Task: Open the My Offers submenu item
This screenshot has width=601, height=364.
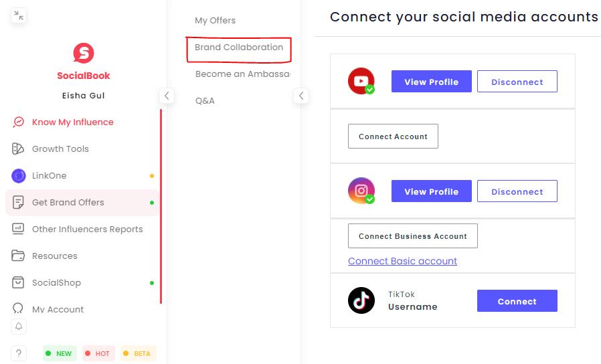Action: pos(216,20)
